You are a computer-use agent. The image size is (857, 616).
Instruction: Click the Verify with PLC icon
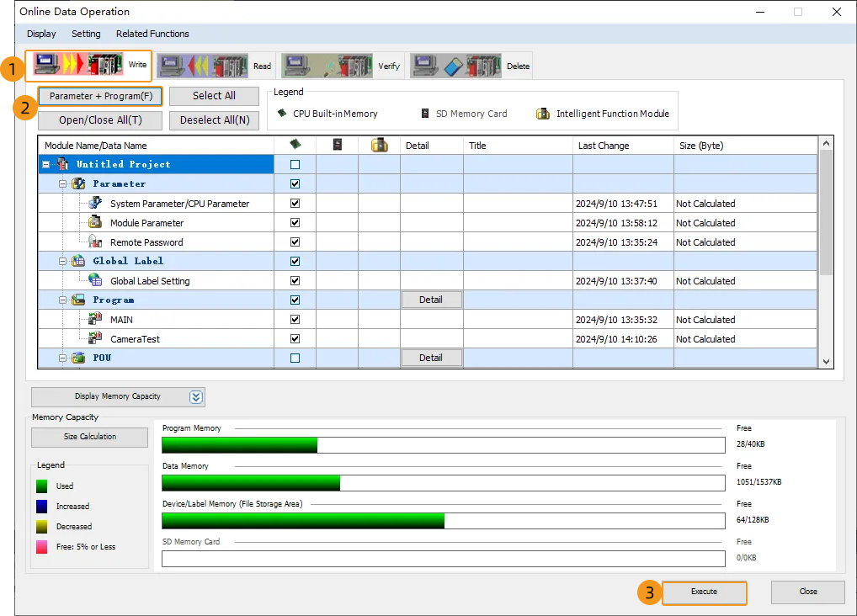pos(327,66)
